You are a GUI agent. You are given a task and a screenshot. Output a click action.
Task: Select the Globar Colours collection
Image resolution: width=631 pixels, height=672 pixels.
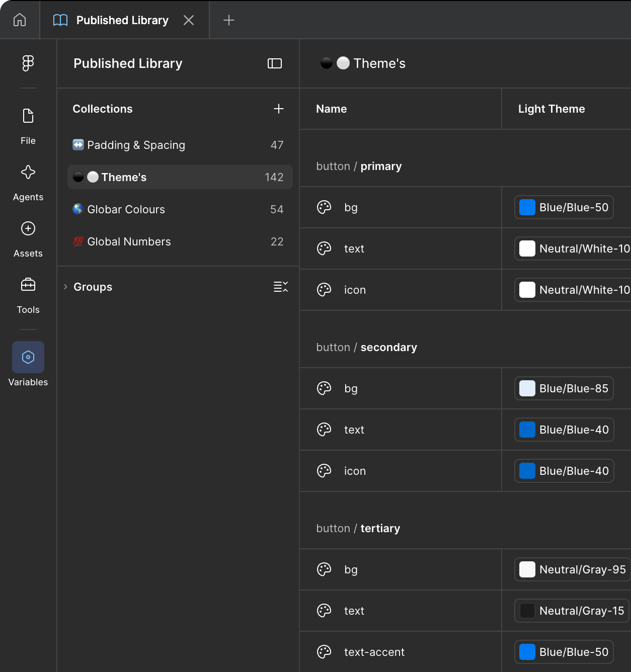180,209
